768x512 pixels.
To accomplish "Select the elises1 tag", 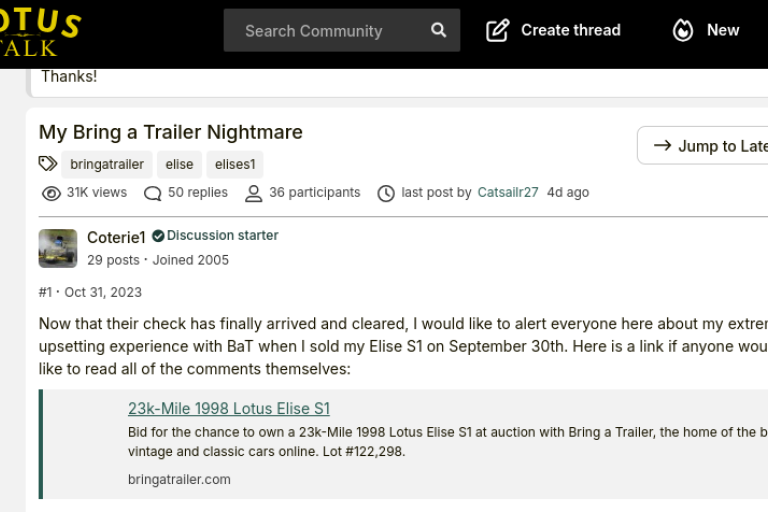I will pos(235,164).
